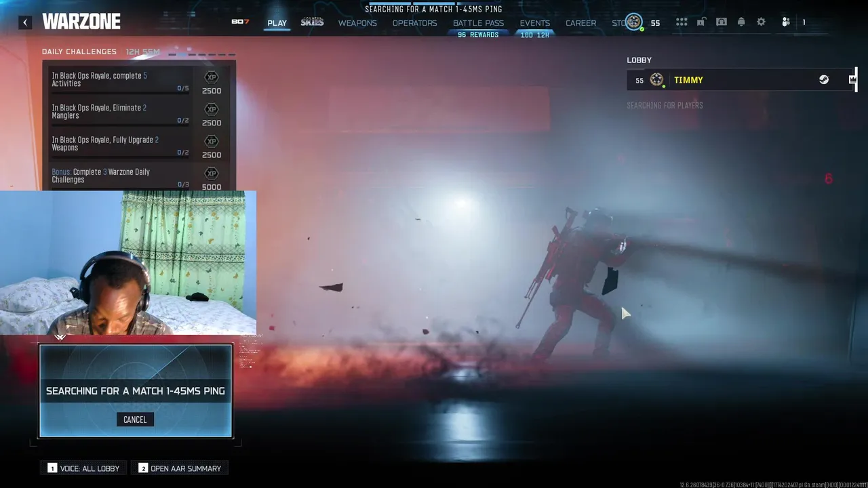Cancel the match search
Screen dimensions: 868x488
135,420
